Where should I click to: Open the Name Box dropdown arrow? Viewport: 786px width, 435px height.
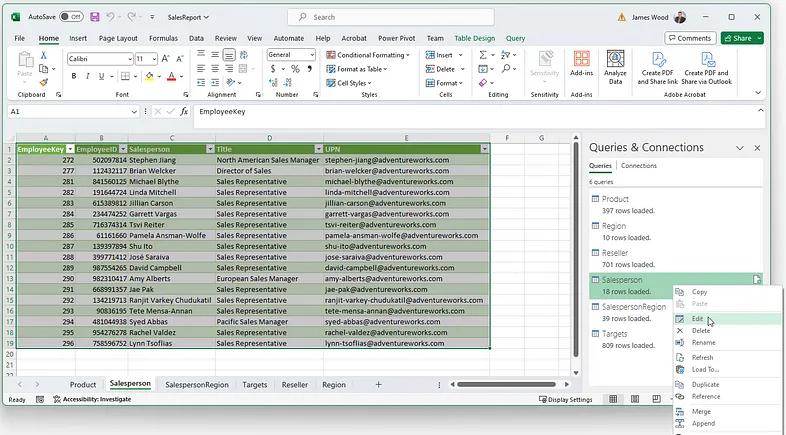pos(134,112)
